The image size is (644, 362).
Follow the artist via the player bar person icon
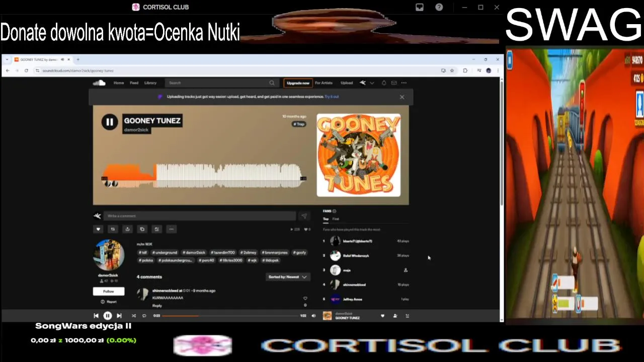point(395,316)
